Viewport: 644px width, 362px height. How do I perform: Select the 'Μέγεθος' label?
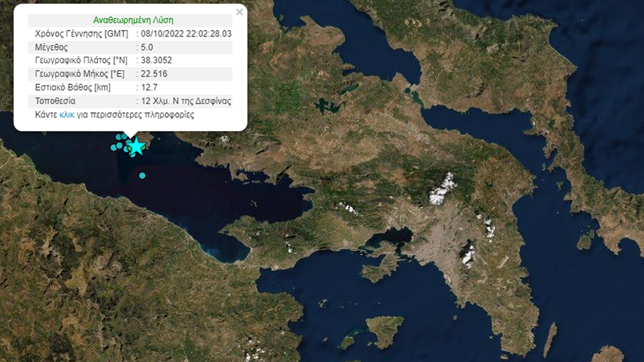click(51, 47)
